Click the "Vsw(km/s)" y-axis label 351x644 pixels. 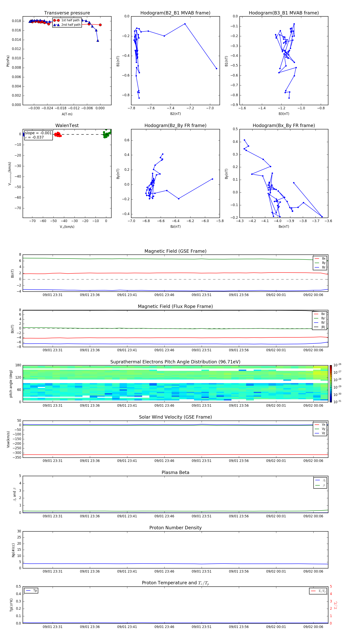(x=8, y=439)
